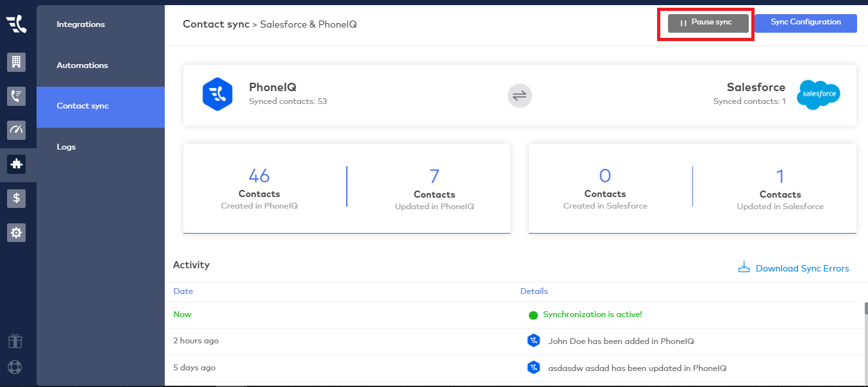This screenshot has height=387, width=868.
Task: Click the Contact sync breadcrumb
Action: [x=215, y=24]
